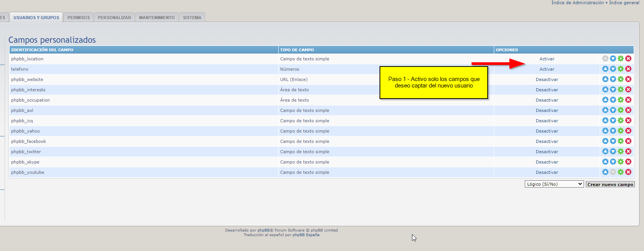The width and height of the screenshot is (644, 251).
Task: Switch to the Permisos tab
Action: point(78,18)
